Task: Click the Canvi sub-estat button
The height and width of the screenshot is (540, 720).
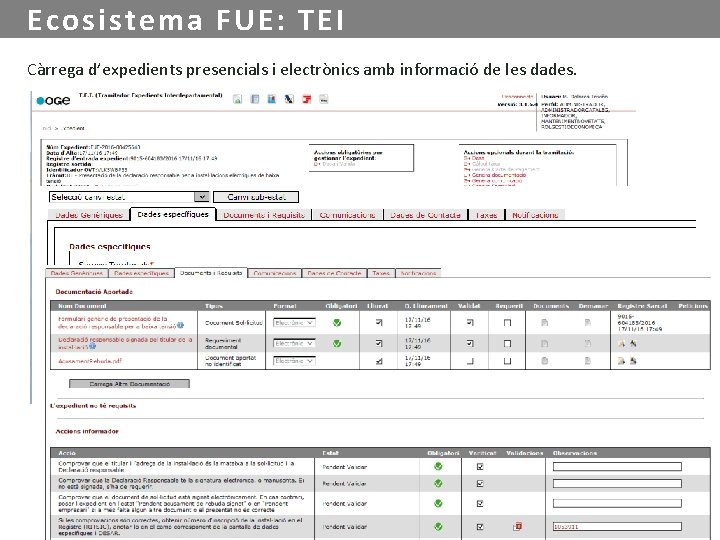Action: (x=256, y=197)
